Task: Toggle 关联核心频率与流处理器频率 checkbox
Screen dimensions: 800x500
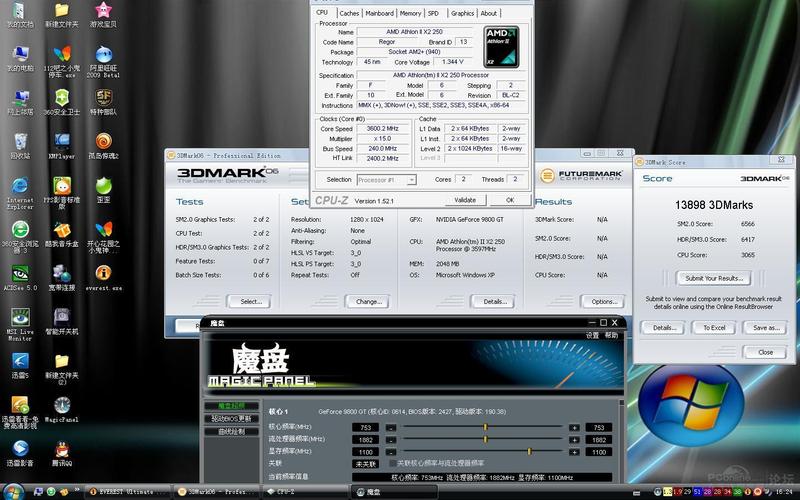Action: [x=392, y=463]
